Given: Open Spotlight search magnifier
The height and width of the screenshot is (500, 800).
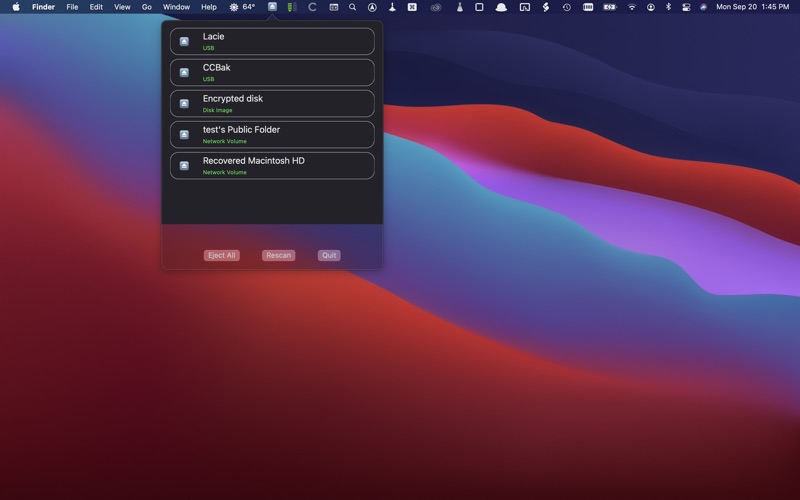Looking at the screenshot, I should coord(352,7).
